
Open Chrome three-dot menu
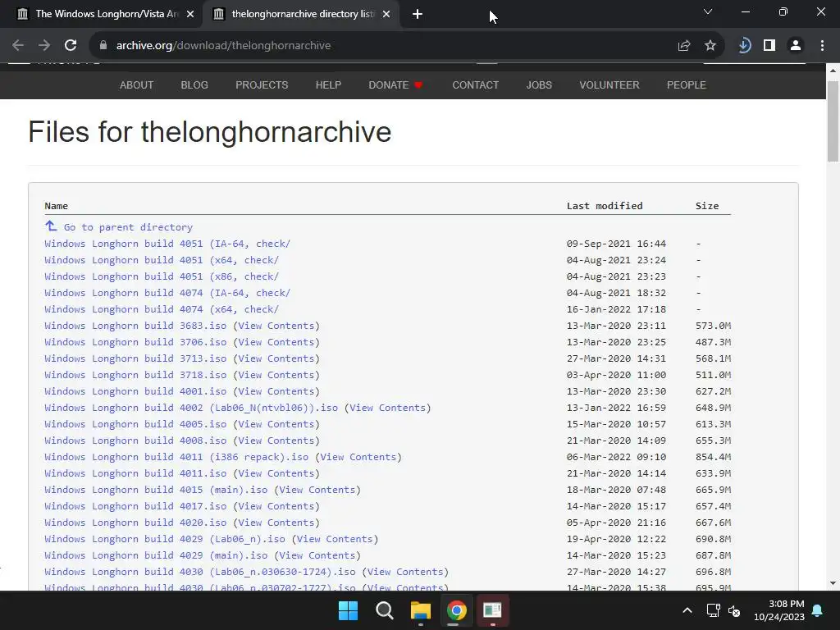pos(822,46)
